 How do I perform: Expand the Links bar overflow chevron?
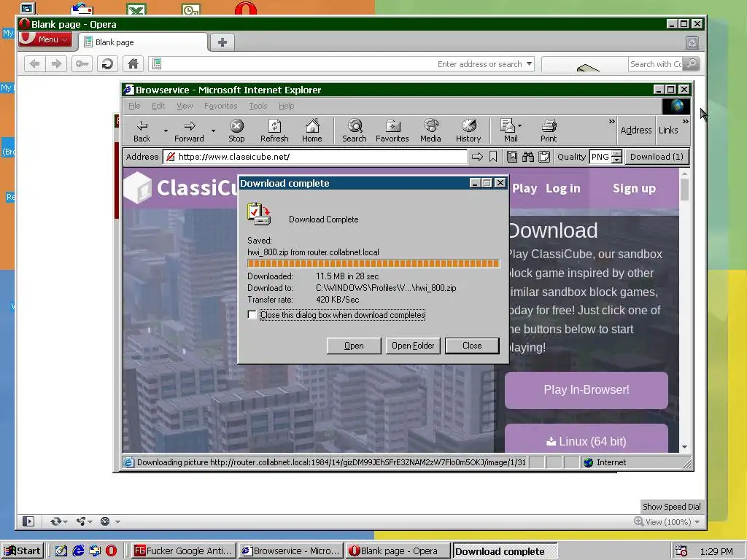685,122
